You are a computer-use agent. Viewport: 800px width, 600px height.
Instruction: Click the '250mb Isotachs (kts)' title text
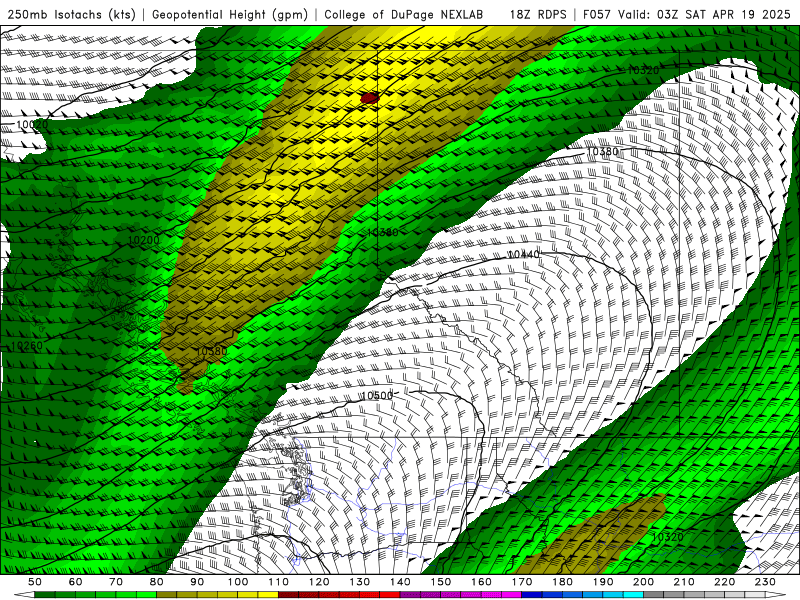tap(72, 15)
